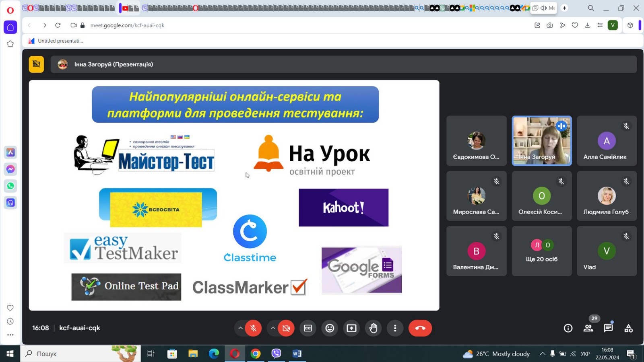The height and width of the screenshot is (362, 644).
Task: Select the Vlad participant tile
Action: pos(607,251)
